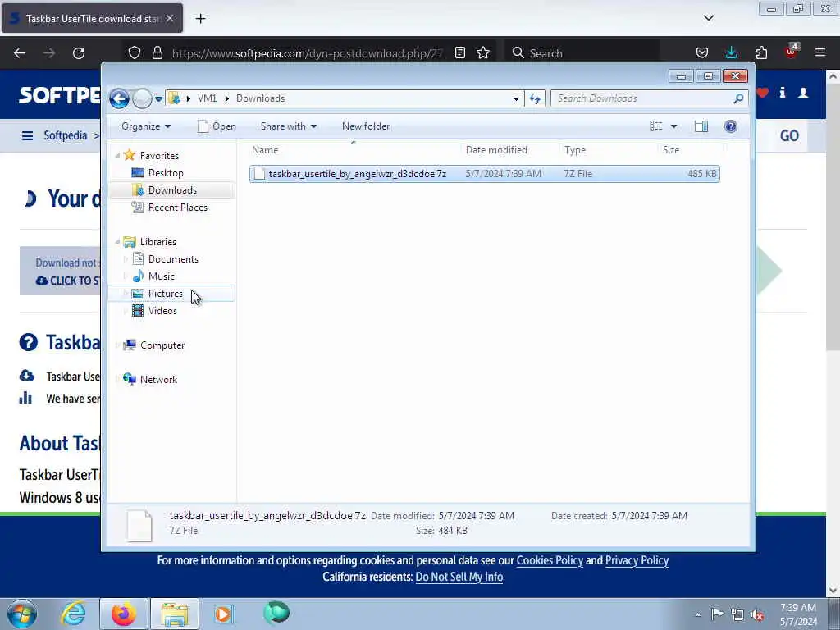The width and height of the screenshot is (840, 630).
Task: Select Computer in navigation pane
Action: click(x=162, y=345)
